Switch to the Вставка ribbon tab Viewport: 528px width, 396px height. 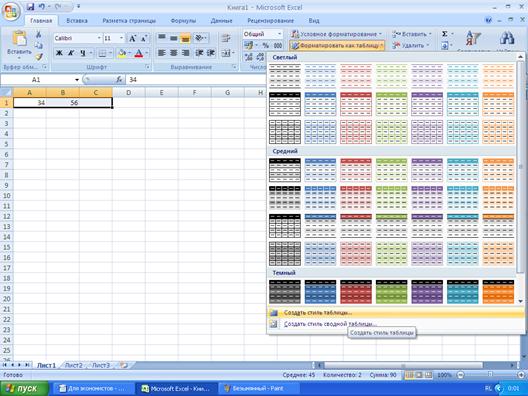(77, 21)
